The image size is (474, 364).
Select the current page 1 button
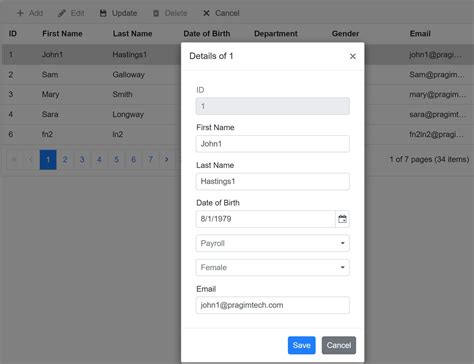coord(48,160)
